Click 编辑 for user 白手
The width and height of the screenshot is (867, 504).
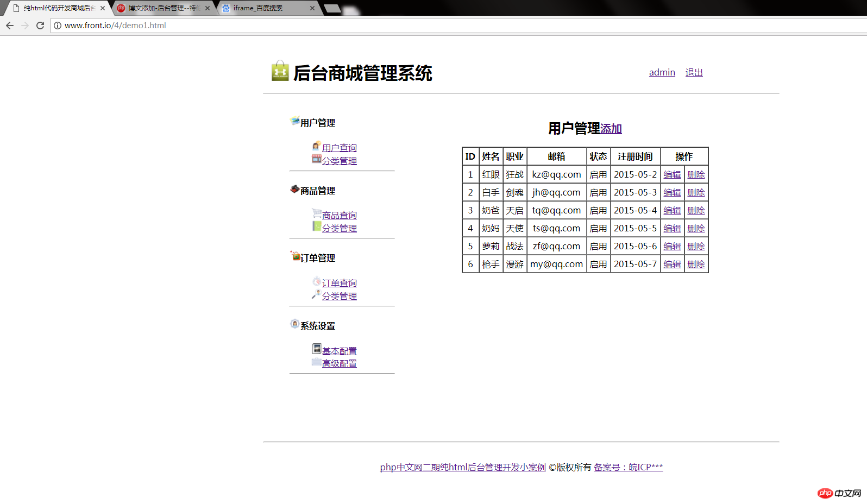point(672,192)
